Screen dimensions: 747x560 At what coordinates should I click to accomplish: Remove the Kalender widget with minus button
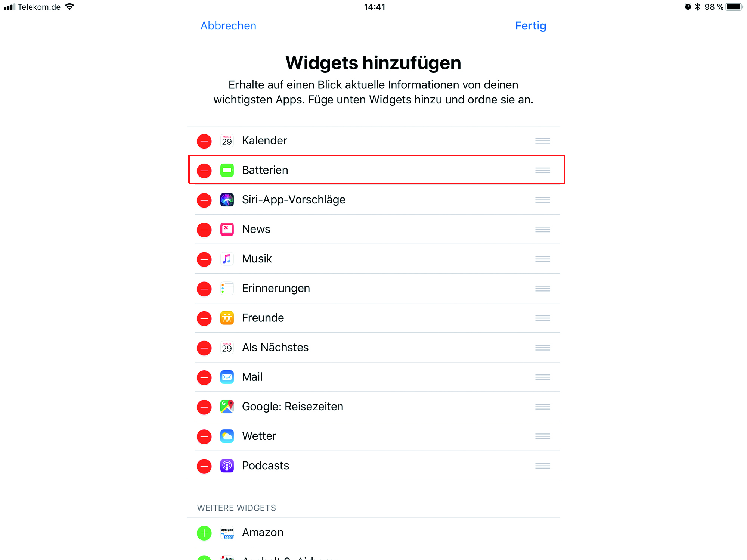(x=204, y=141)
